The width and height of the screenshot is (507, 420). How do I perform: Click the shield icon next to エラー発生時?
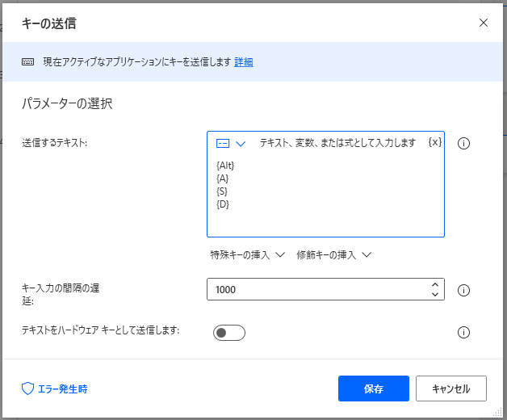click(x=27, y=388)
